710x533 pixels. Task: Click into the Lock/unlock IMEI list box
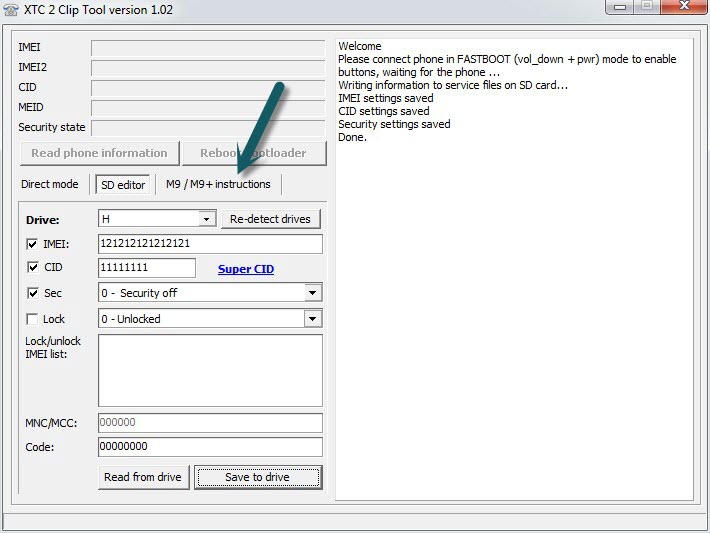[x=210, y=370]
